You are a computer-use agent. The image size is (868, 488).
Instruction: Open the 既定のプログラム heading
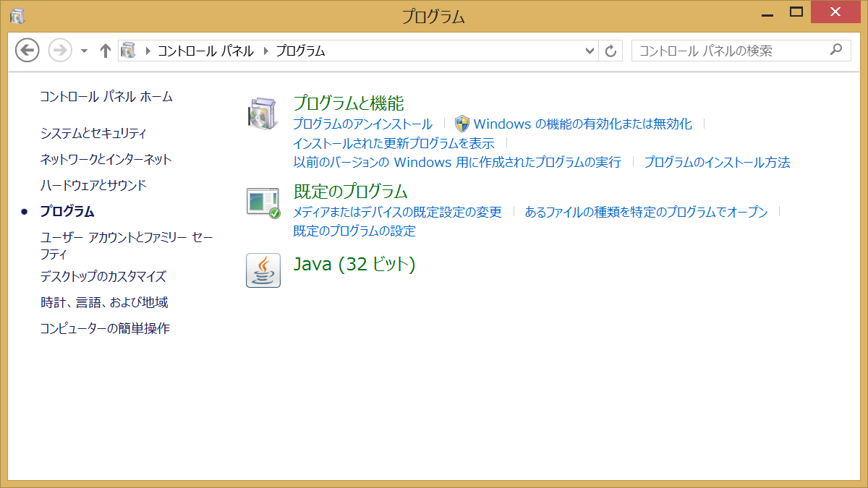(351, 192)
